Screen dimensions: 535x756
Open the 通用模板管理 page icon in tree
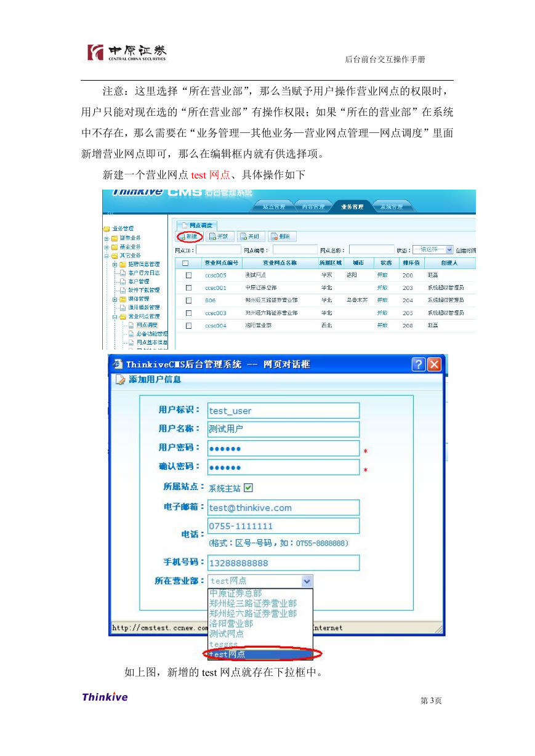123,307
